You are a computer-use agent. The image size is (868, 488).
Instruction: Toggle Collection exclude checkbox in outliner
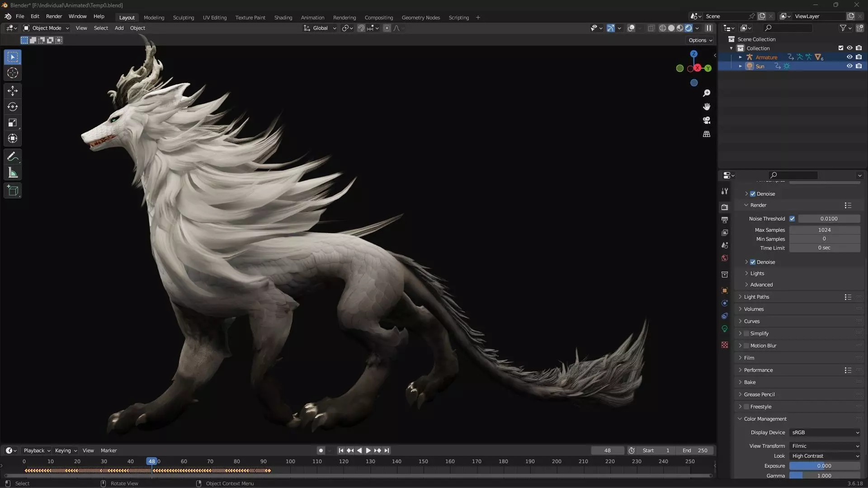pyautogui.click(x=841, y=48)
